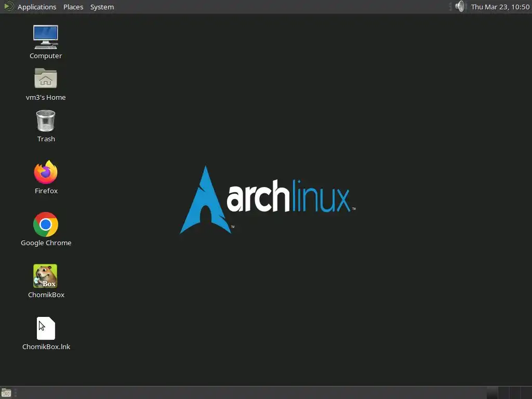Click the Show Desktop button in bottom panel
This screenshot has height=399, width=532.
point(6,393)
